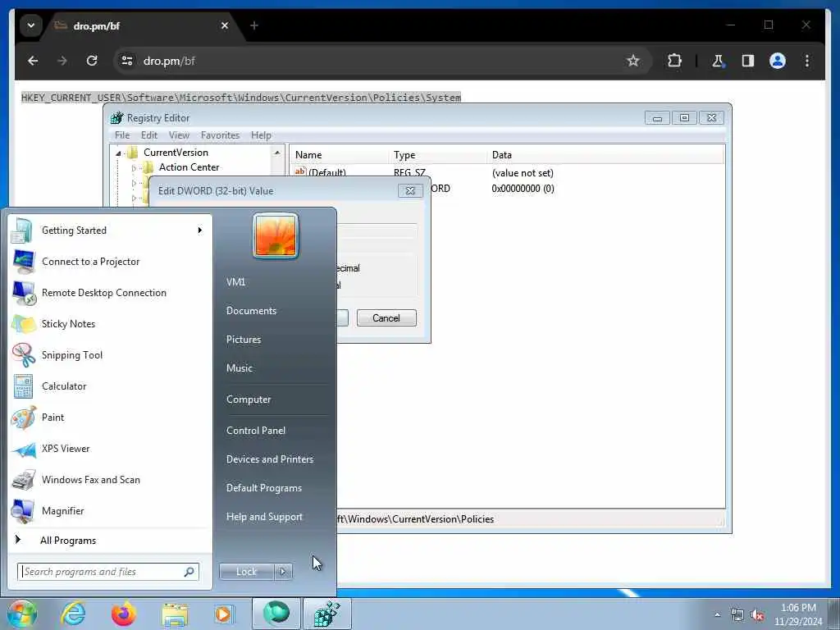The image size is (840, 630).
Task: Open Help and Support
Action: tap(265, 517)
